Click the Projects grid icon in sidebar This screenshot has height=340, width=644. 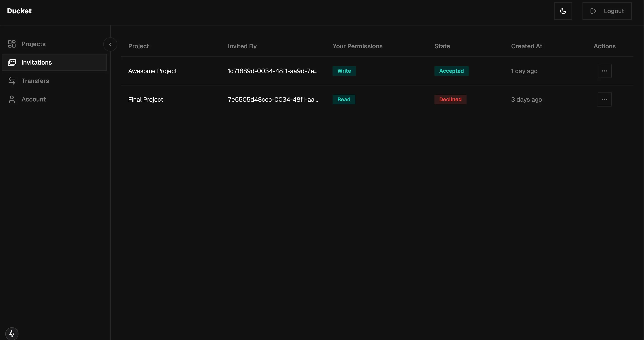click(x=12, y=44)
